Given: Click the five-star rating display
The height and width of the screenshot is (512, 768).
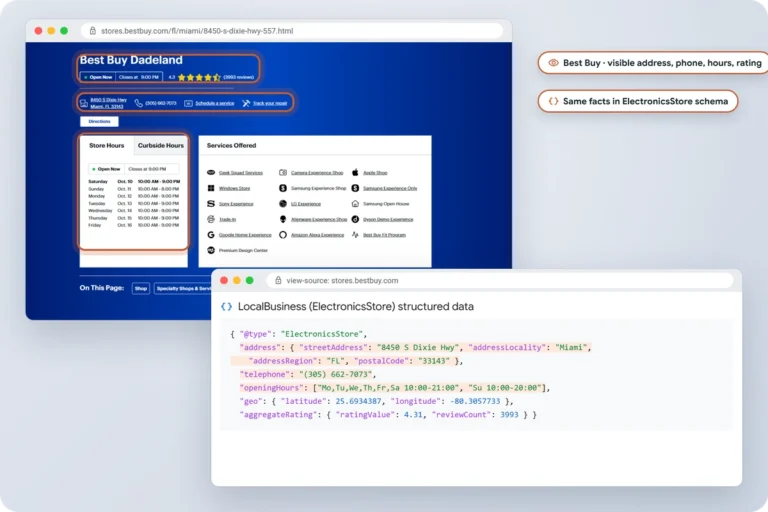Looking at the screenshot, I should (x=199, y=77).
